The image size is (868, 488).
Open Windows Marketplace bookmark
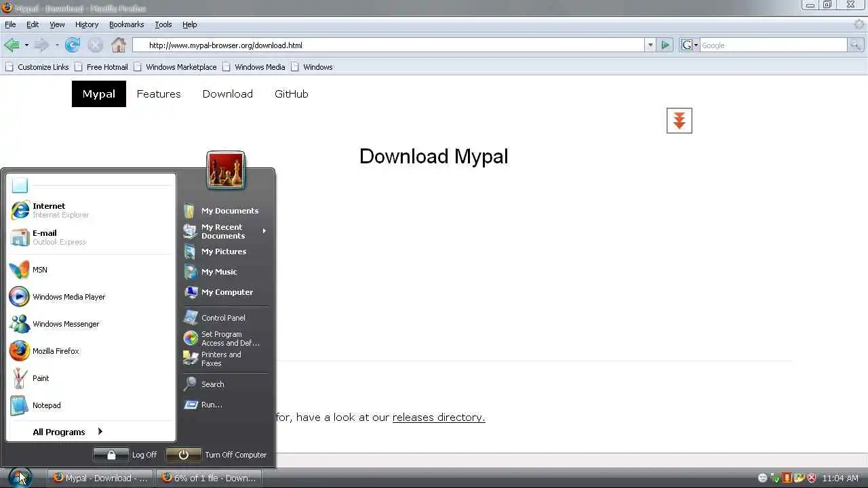pos(175,67)
